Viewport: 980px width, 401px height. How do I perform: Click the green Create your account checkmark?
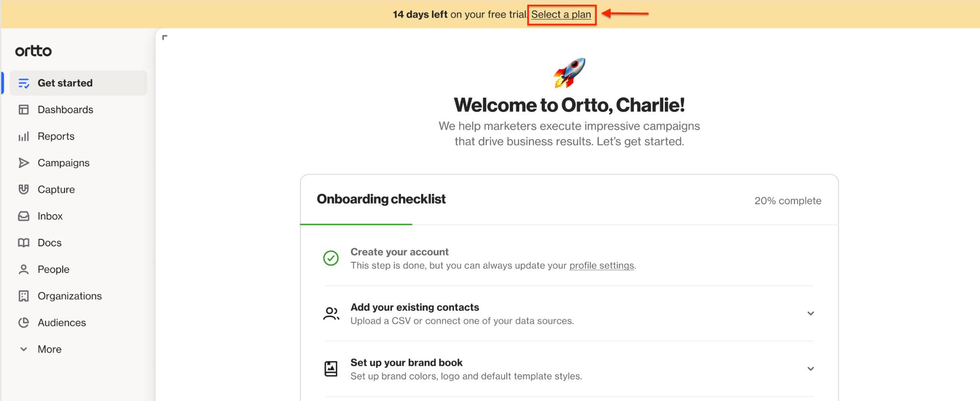click(x=331, y=258)
